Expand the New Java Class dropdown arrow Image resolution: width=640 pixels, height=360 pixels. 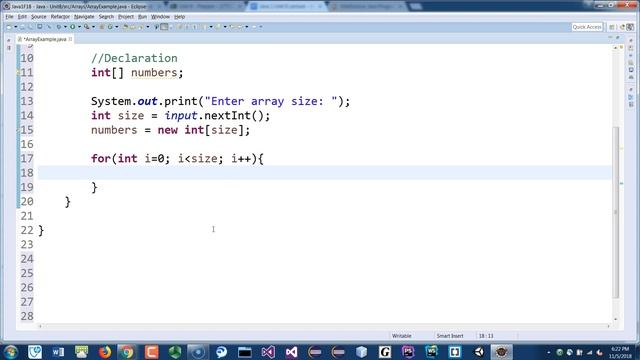pyautogui.click(x=117, y=27)
